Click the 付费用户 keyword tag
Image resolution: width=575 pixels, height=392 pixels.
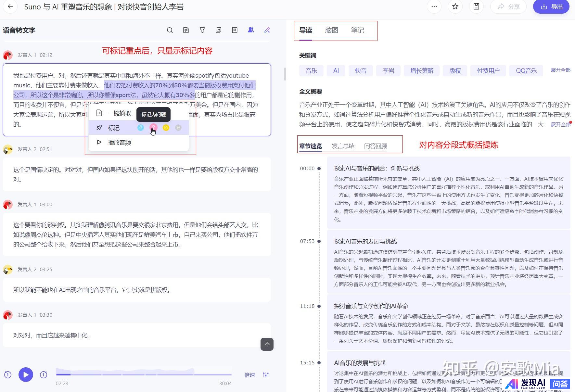tap(488, 71)
